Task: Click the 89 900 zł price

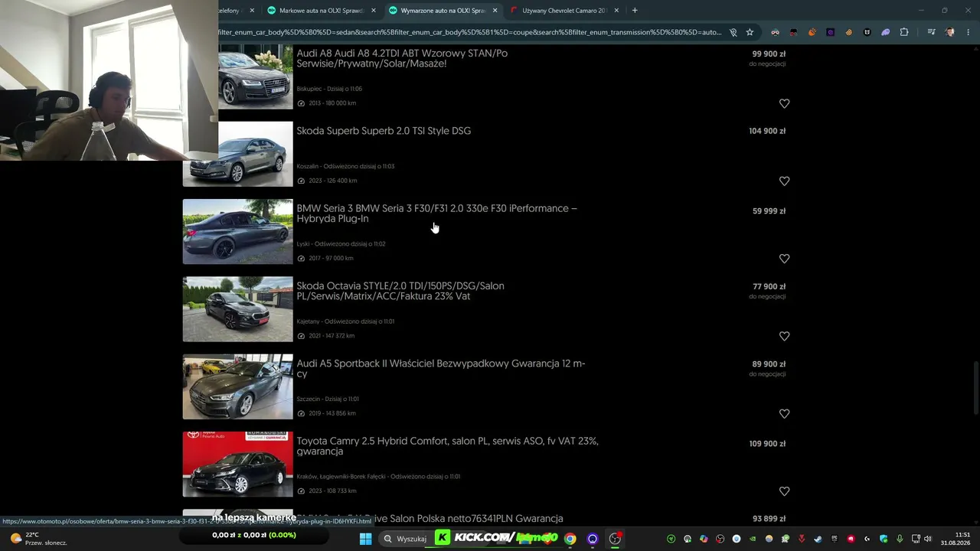Action: click(769, 364)
